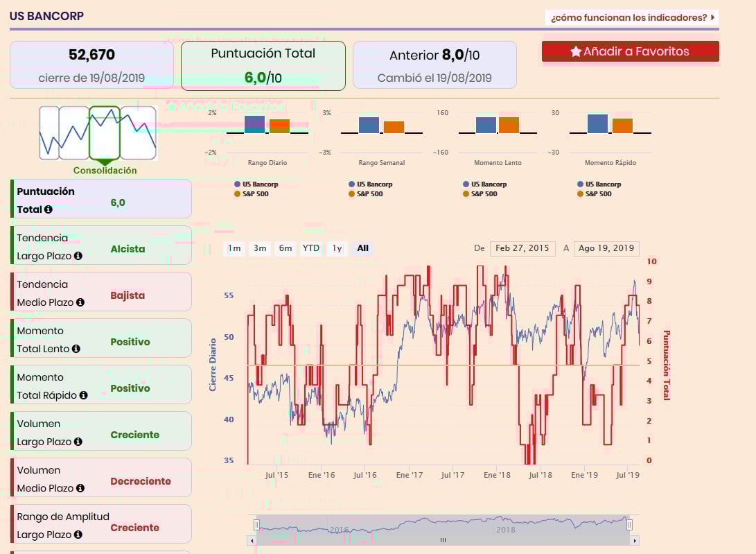Click navigator scrollbar right arrow

[x=635, y=541]
